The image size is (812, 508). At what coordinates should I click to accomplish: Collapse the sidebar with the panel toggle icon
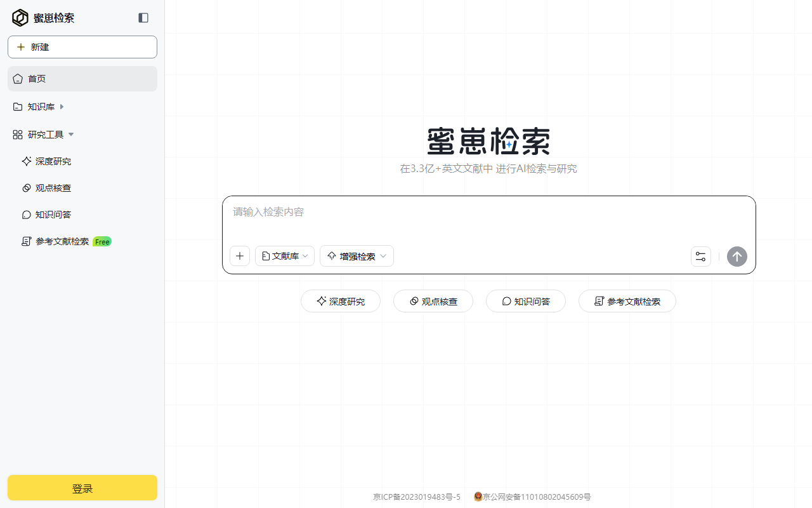coord(143,18)
